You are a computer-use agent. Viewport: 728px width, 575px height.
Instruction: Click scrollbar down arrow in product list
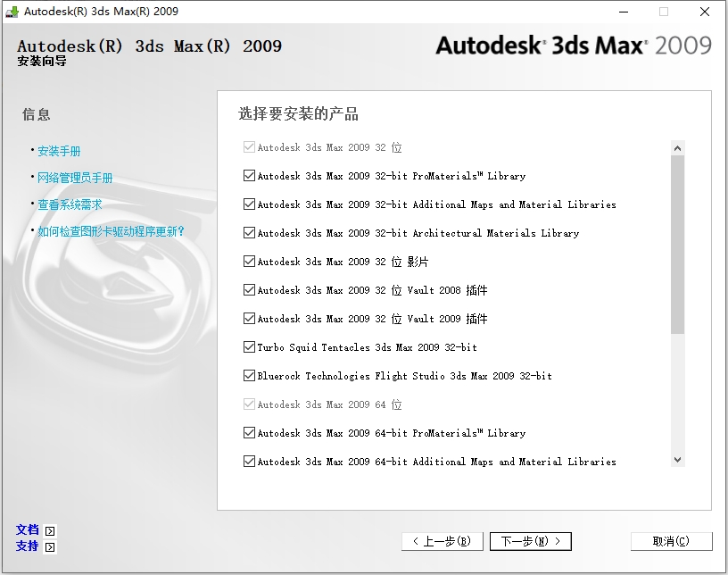(x=677, y=459)
